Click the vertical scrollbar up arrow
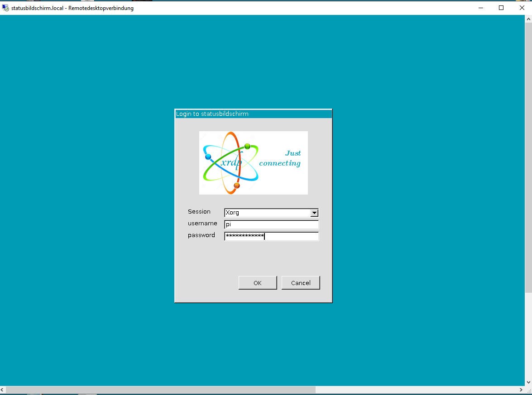 coord(528,19)
